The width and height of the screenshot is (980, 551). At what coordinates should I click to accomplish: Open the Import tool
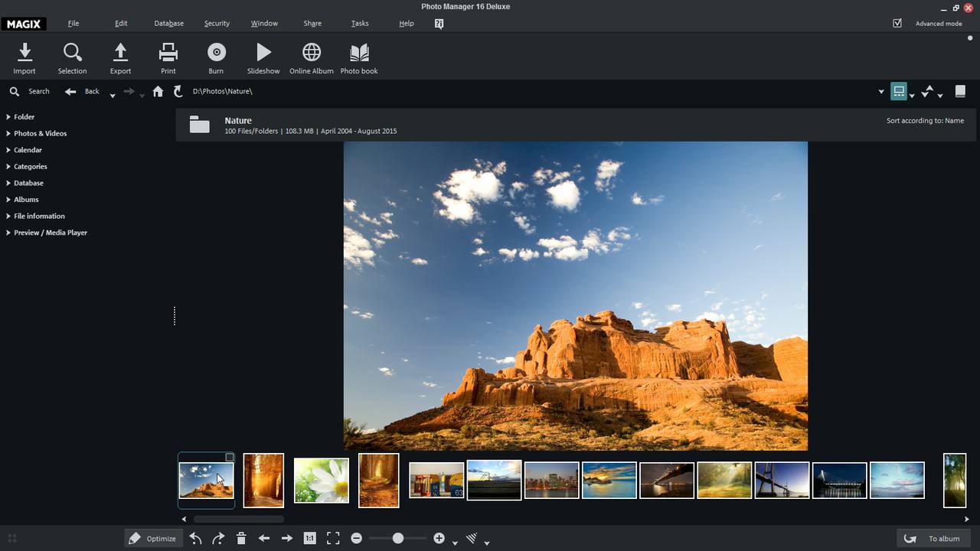(x=24, y=57)
